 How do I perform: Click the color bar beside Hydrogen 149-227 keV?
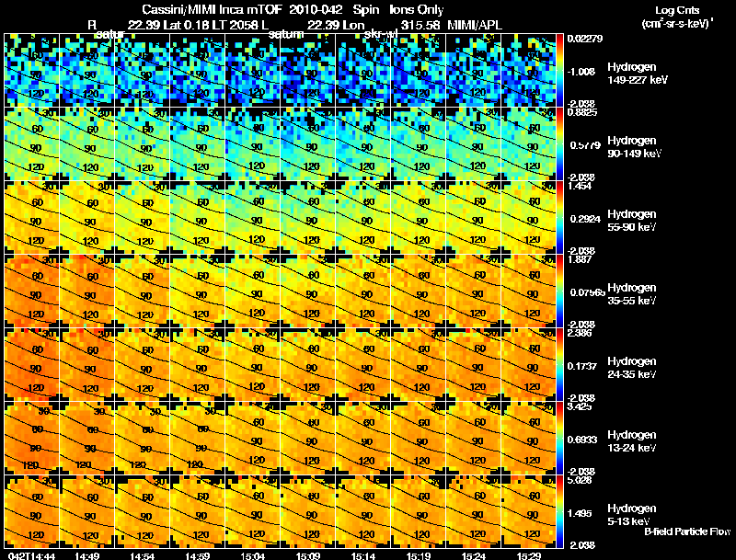559,71
